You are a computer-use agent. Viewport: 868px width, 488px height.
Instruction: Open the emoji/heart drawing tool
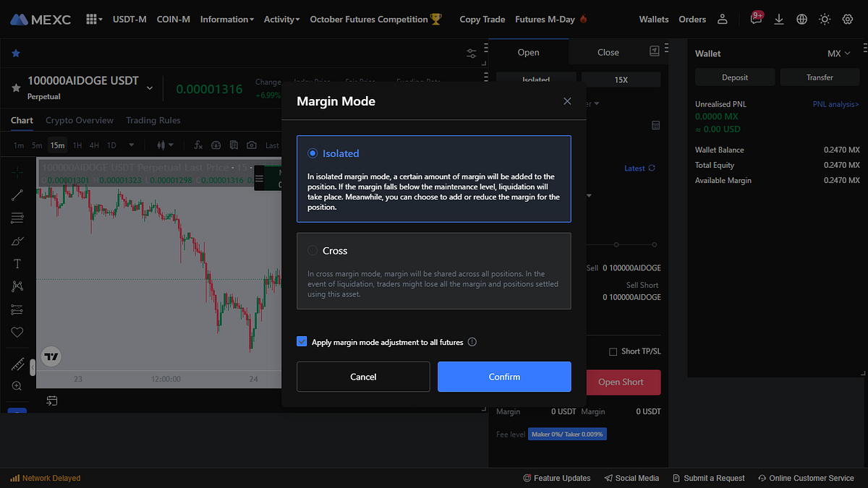click(x=16, y=332)
